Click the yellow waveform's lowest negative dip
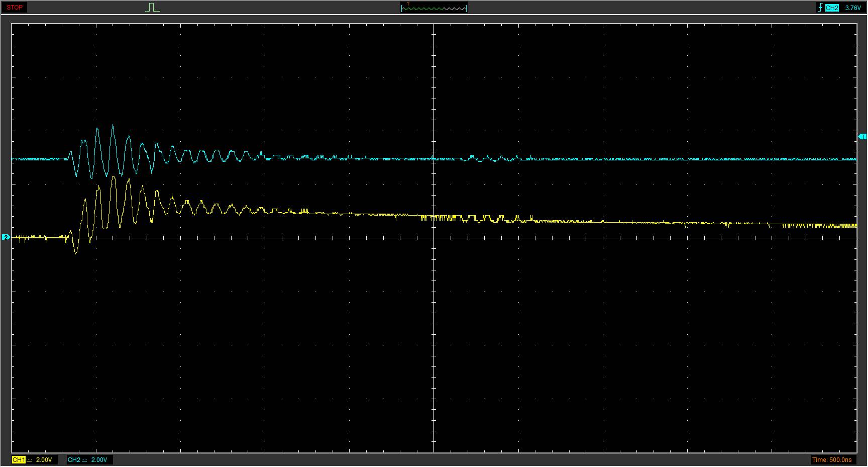This screenshot has height=467, width=868. pyautogui.click(x=76, y=253)
